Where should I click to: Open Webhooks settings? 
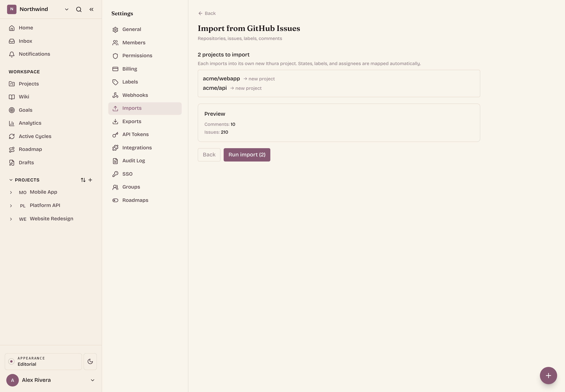click(145, 95)
